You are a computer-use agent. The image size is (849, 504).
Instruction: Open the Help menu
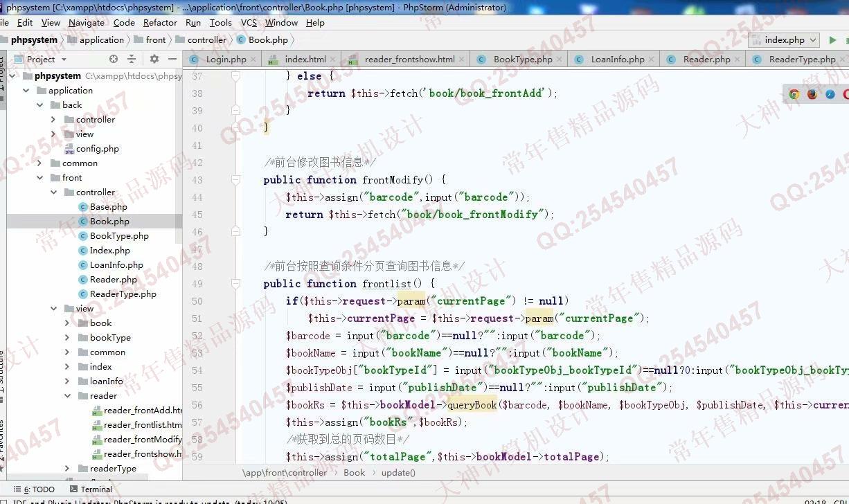point(315,22)
